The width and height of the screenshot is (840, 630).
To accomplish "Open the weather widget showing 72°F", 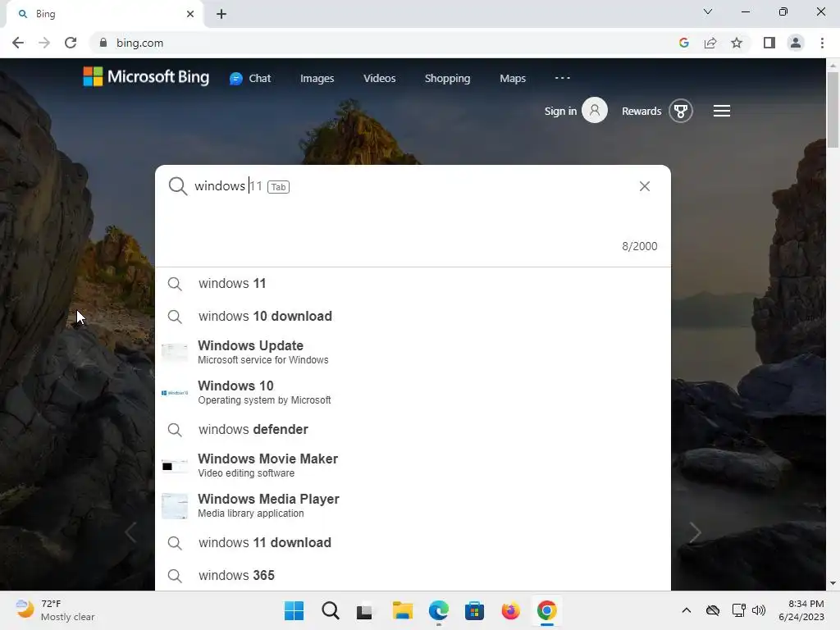I will (x=55, y=610).
